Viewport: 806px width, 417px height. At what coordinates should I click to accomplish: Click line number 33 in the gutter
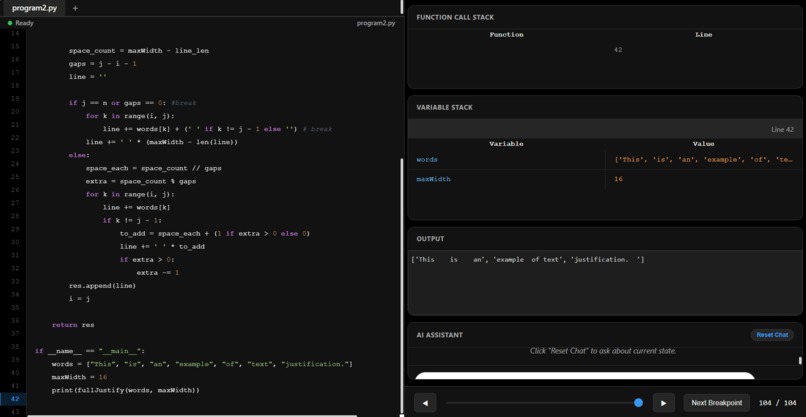[x=14, y=281]
